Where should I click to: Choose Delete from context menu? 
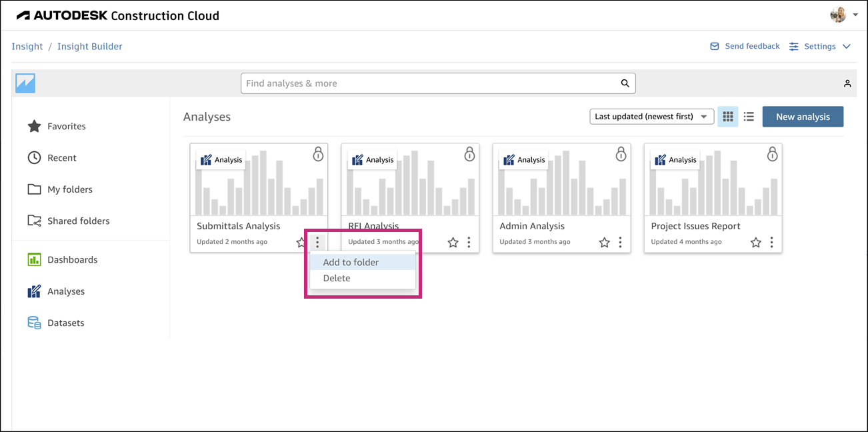[x=337, y=278]
